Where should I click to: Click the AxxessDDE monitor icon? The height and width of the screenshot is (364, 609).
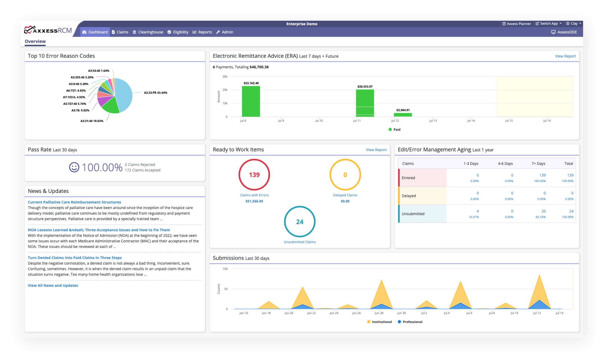point(553,32)
